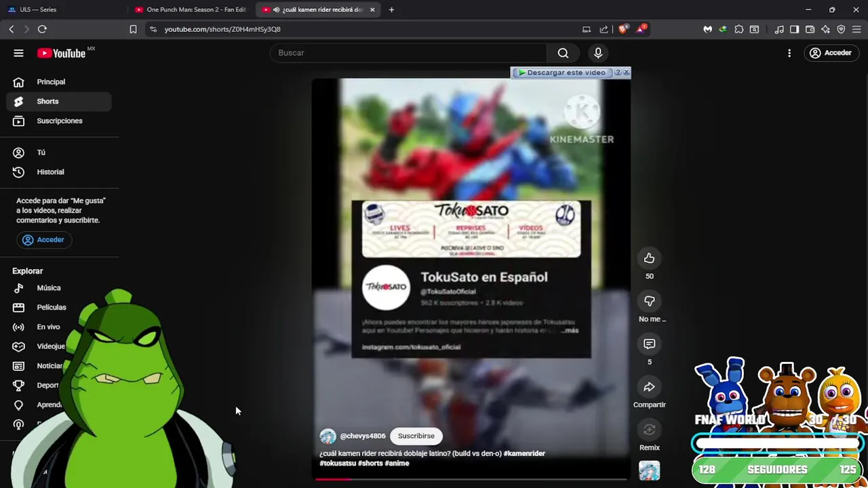Click the Remix icon
Image resolution: width=868 pixels, height=488 pixels.
point(649,430)
